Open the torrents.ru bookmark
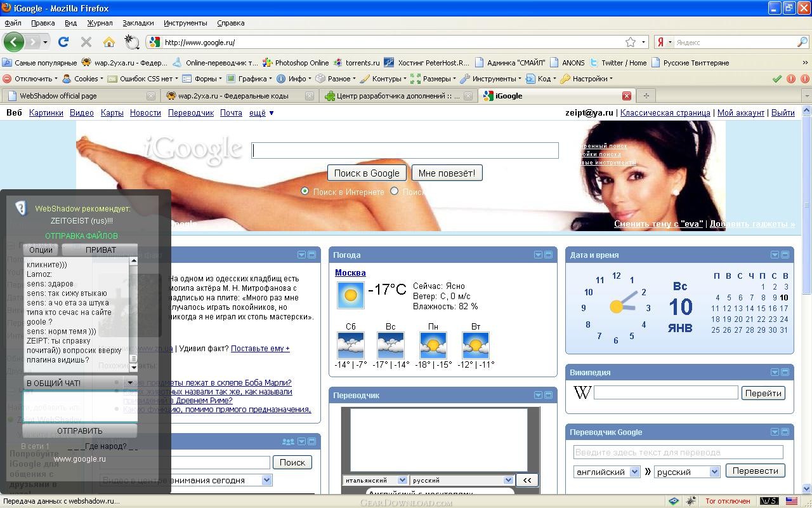812x508 pixels. coord(357,63)
